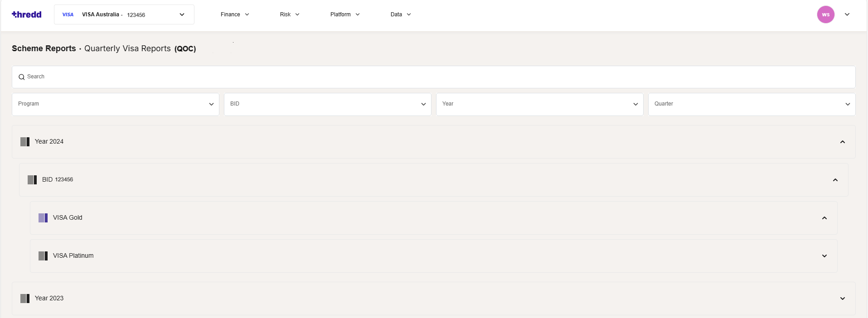Collapse the Year 2024 section chevron
The height and width of the screenshot is (318, 868).
[x=843, y=142]
